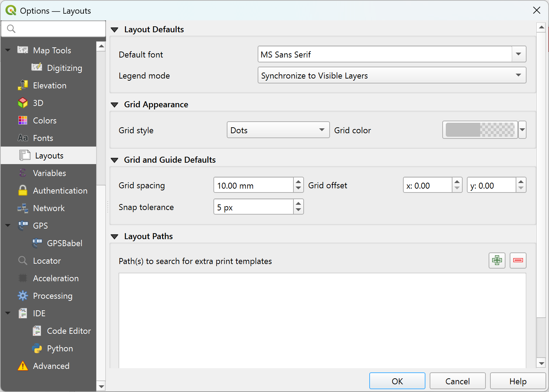This screenshot has width=549, height=392.
Task: Click the GPS device icon
Action: (23, 225)
